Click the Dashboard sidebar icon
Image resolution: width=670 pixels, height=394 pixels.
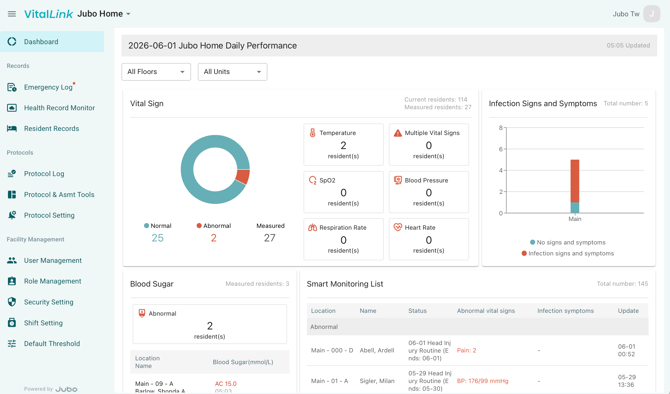click(12, 41)
